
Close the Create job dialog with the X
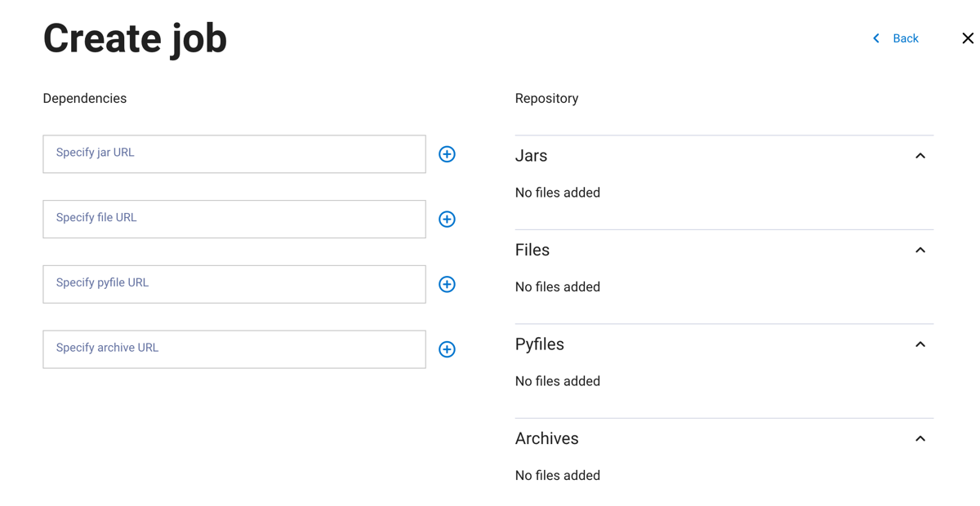[x=968, y=38]
